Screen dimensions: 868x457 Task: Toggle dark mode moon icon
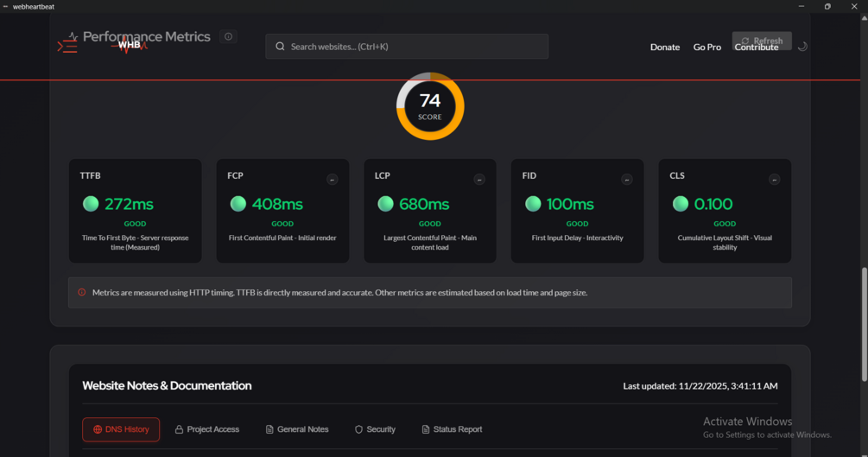point(802,47)
